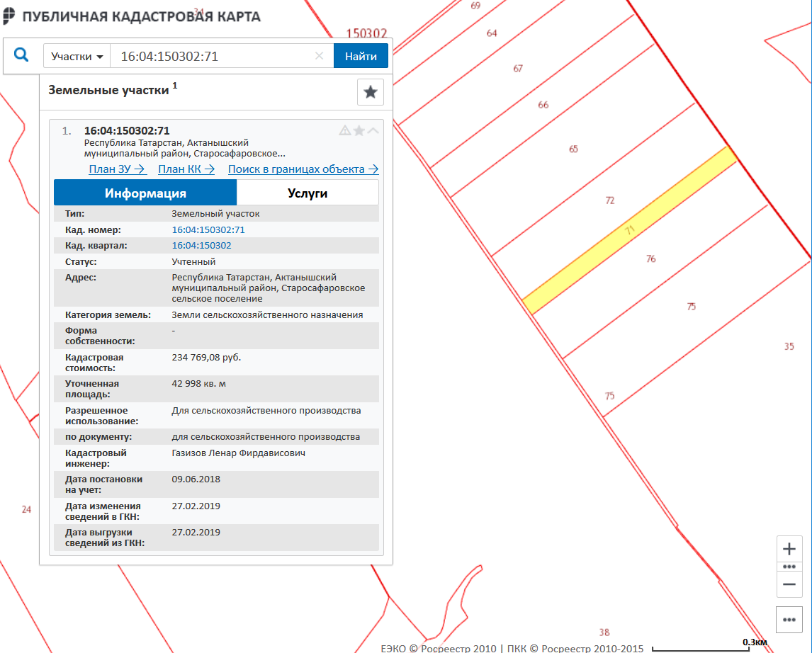The image size is (812, 653).
Task: Click the status value Учтенный
Action: tap(193, 261)
